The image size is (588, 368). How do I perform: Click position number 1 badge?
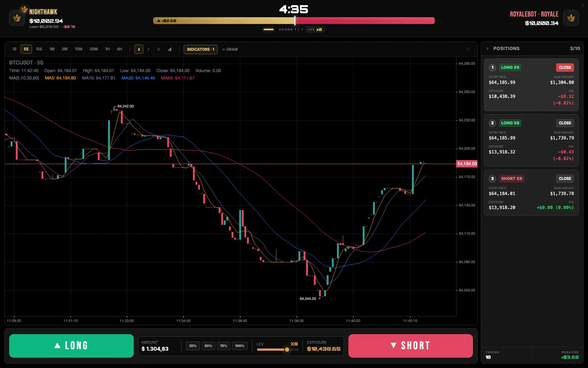point(492,67)
